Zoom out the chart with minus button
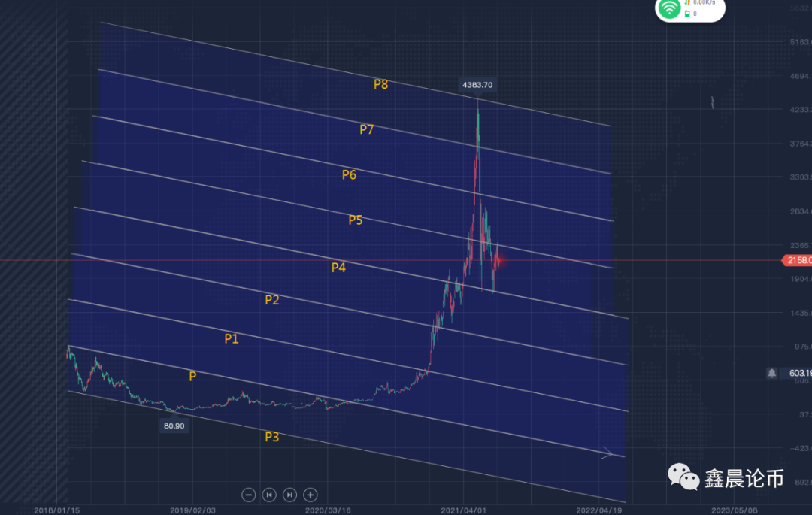 point(249,495)
